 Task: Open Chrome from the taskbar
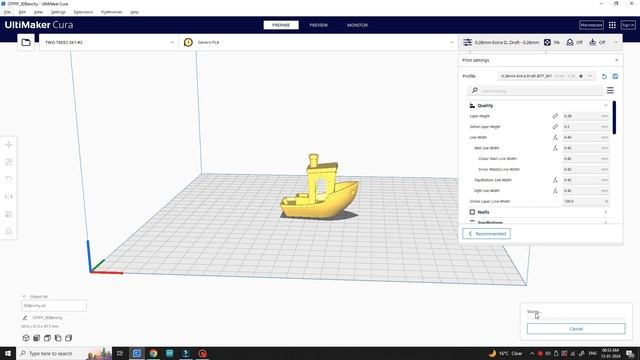click(153, 353)
